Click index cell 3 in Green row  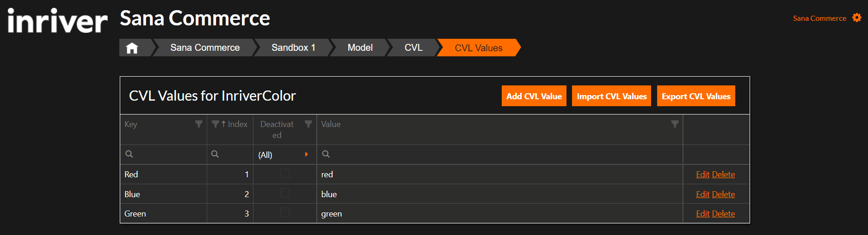point(230,213)
